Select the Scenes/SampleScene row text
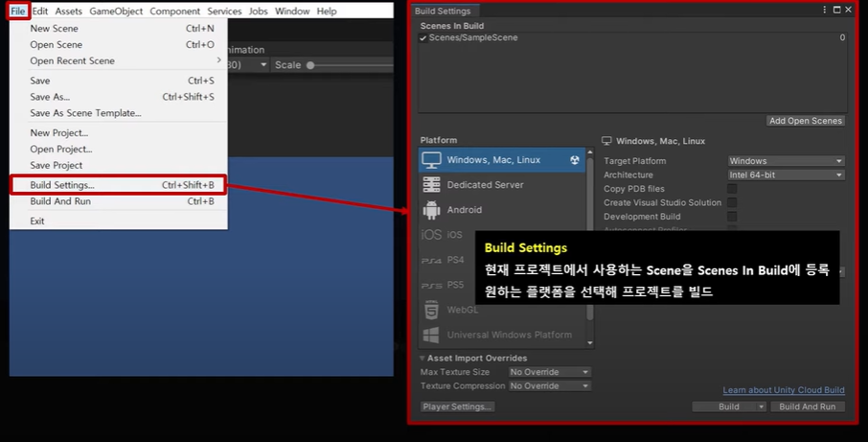Viewport: 868px width, 442px height. pyautogui.click(x=473, y=37)
